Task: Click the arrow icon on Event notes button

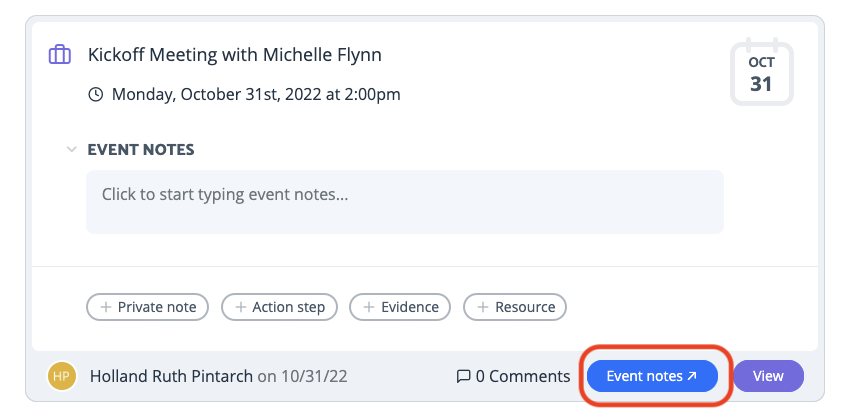Action: pos(692,376)
